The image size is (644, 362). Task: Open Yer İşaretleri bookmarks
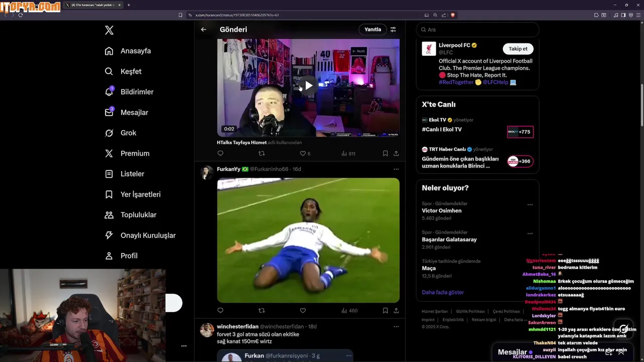pyautogui.click(x=132, y=194)
